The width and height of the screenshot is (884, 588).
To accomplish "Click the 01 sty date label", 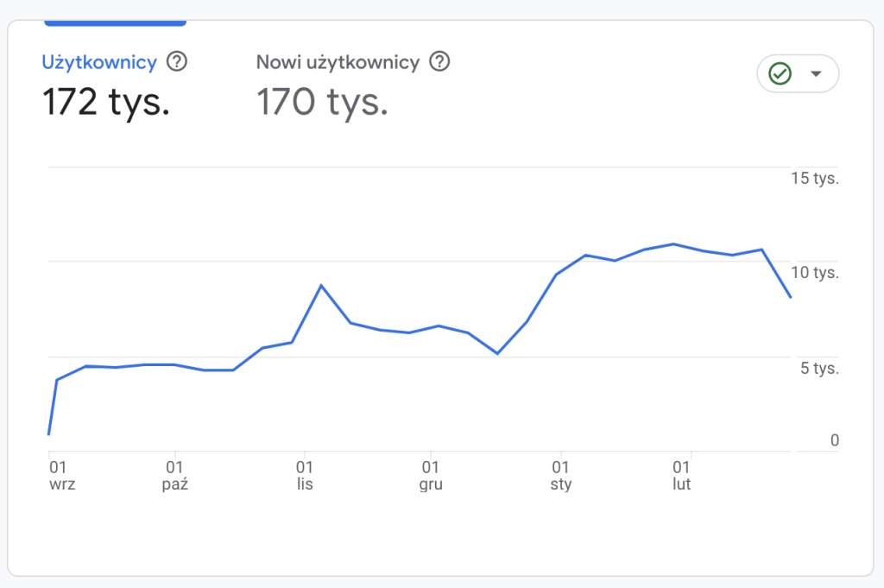I will 560,476.
